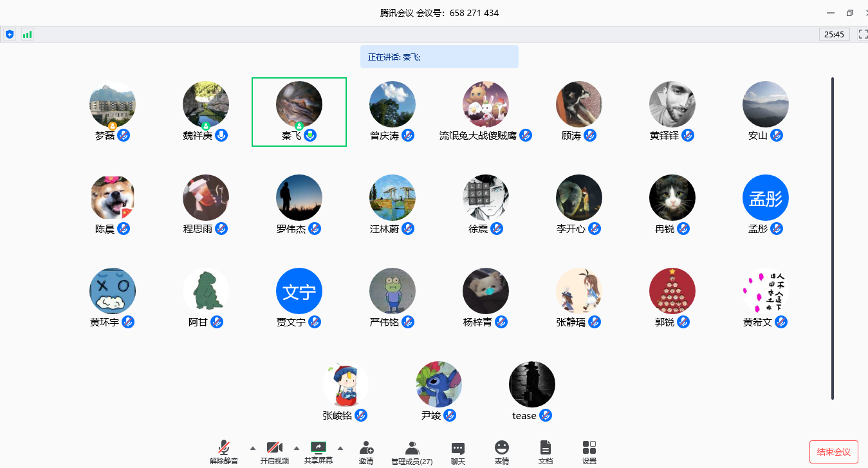Click the participant list vertical scrollbar
868x468 pixels.
point(833,238)
